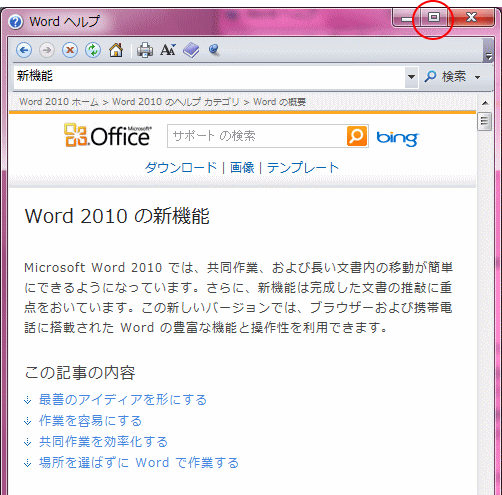Click the 新機能 search text box
Viewport: 502px width, 495px height.
(x=209, y=77)
